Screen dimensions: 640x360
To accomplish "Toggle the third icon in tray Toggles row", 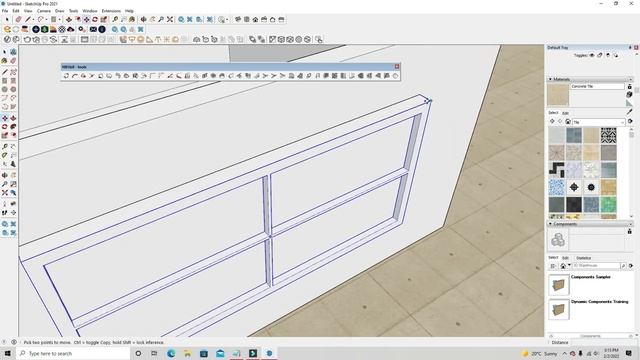I will 608,55.
